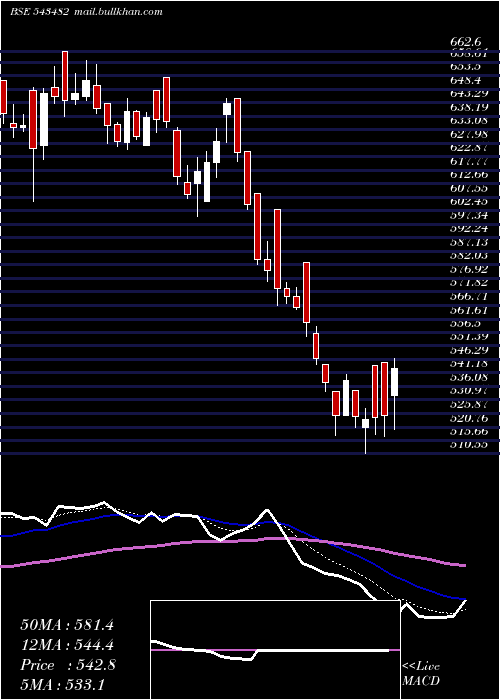Screen dimensions: 500x700
Task: Select the 12MA : 544.4 readout
Action: (x=67, y=645)
